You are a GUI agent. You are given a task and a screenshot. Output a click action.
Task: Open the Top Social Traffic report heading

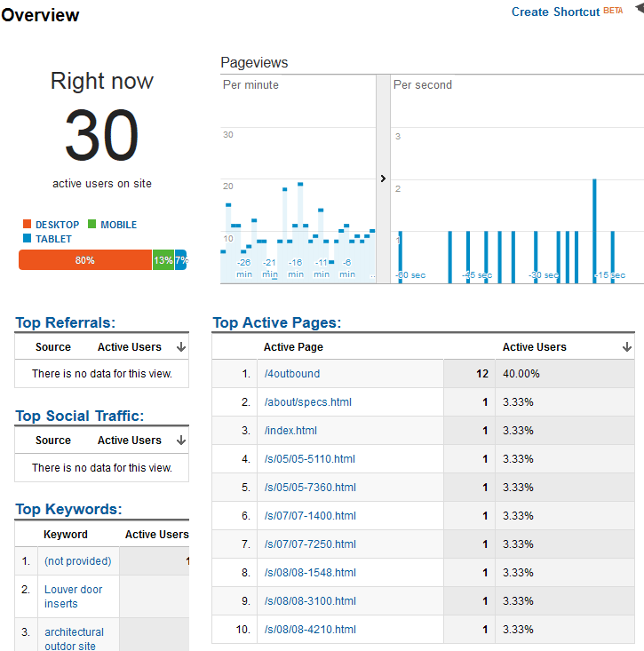79,416
